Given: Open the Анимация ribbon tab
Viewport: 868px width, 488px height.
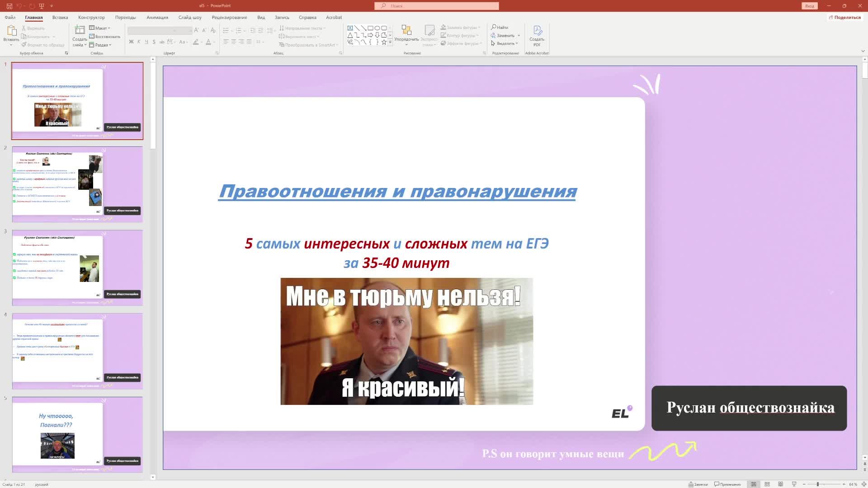Looking at the screenshot, I should (x=157, y=17).
